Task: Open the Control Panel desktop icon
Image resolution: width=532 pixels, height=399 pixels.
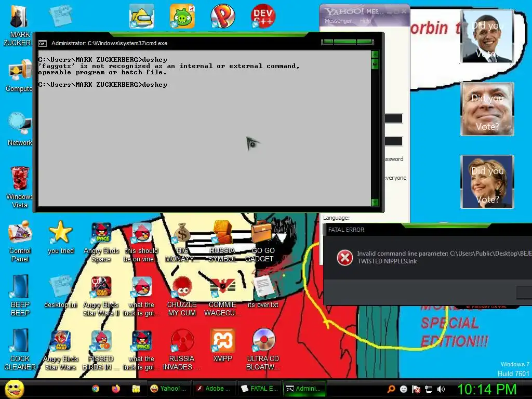Action: click(x=20, y=241)
